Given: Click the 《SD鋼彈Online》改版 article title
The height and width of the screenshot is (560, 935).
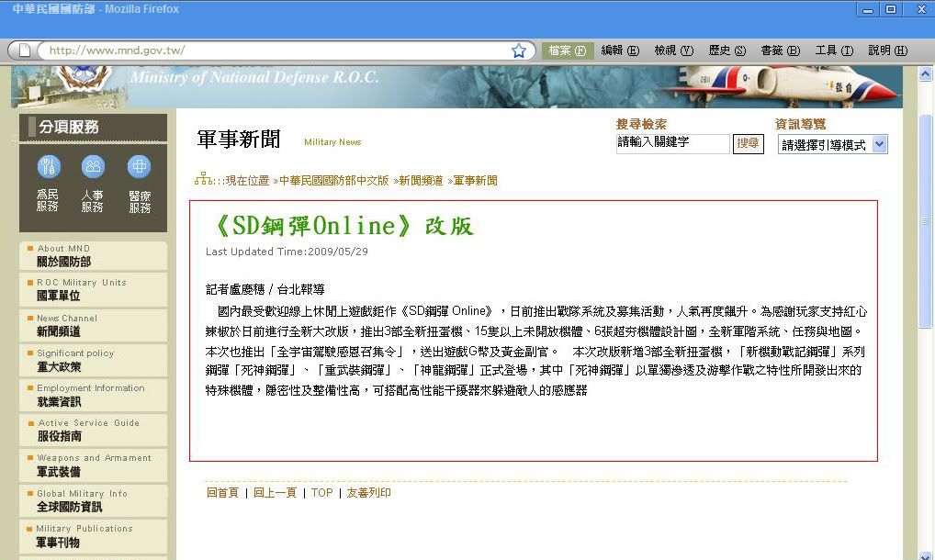Looking at the screenshot, I should pos(344,226).
